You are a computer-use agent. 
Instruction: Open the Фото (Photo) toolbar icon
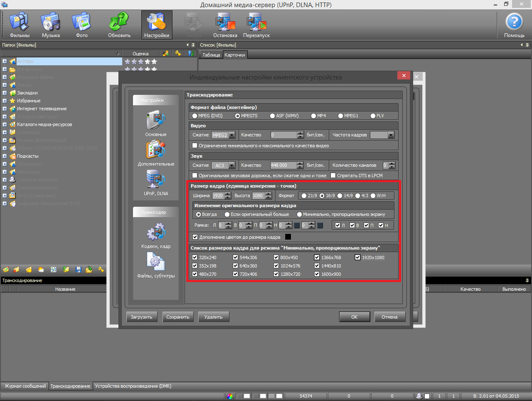coord(82,25)
